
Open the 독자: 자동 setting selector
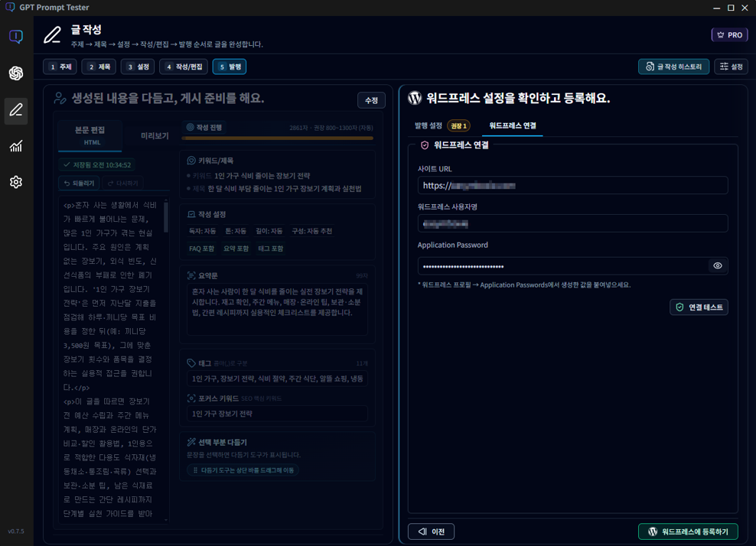coord(202,231)
